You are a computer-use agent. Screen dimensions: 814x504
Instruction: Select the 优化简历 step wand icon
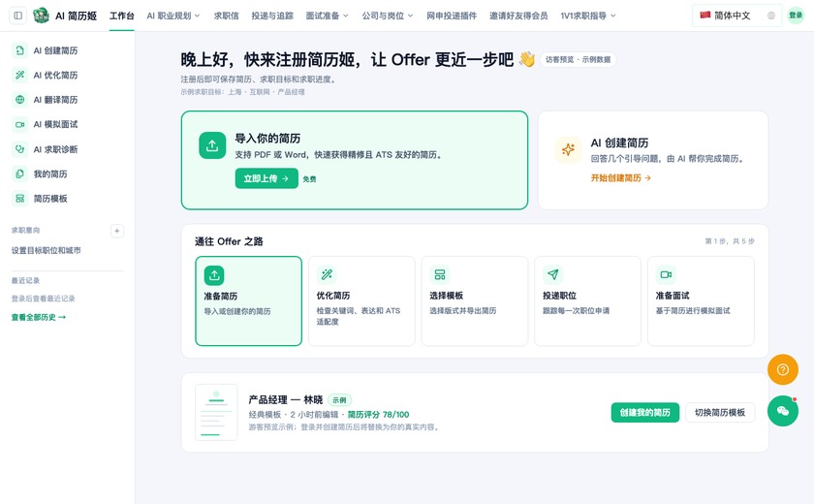tap(328, 274)
